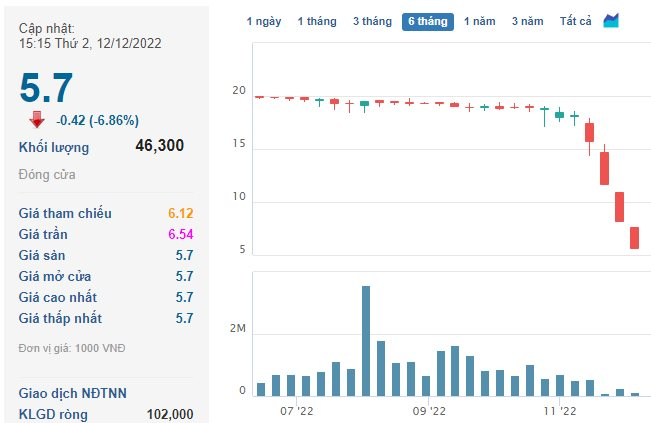Click the Giá tham chiếu label
Screen dimensions: 651x423
pyautogui.click(x=65, y=213)
